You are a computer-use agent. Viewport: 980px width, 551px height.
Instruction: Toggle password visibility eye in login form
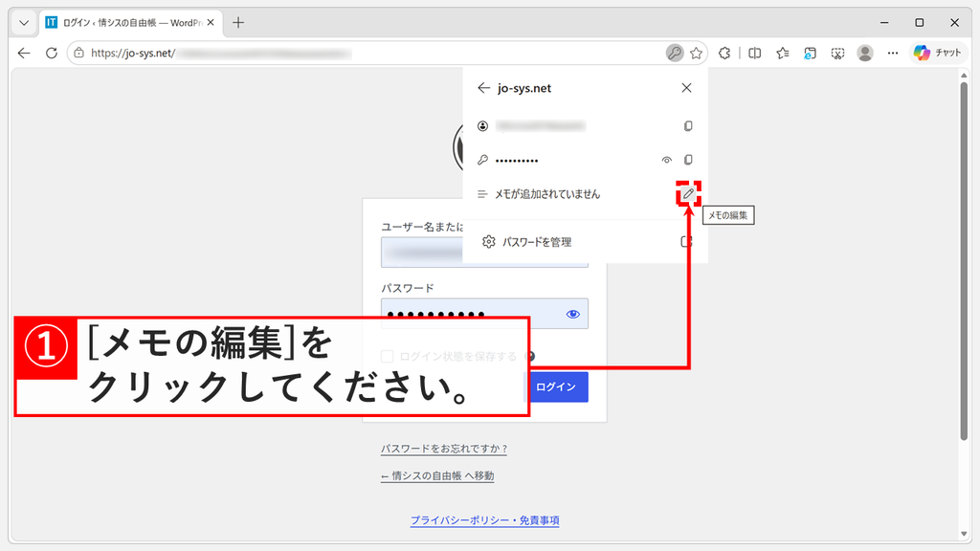[x=572, y=314]
